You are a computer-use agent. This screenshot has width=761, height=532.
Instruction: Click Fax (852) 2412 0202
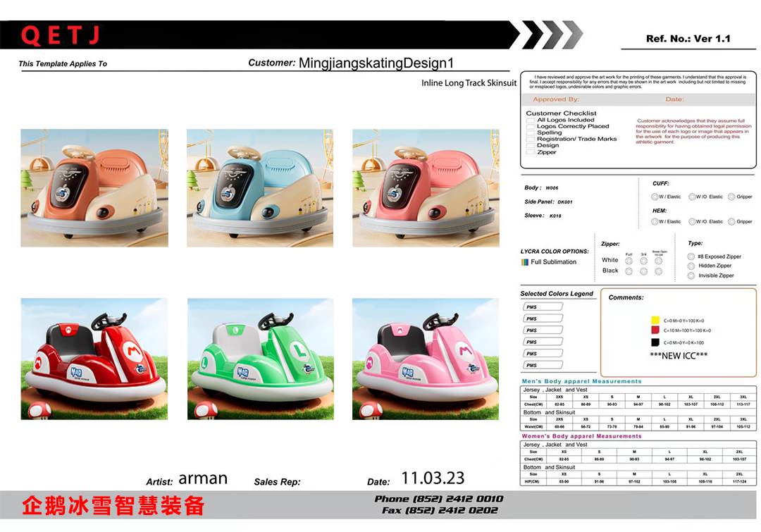440,511
